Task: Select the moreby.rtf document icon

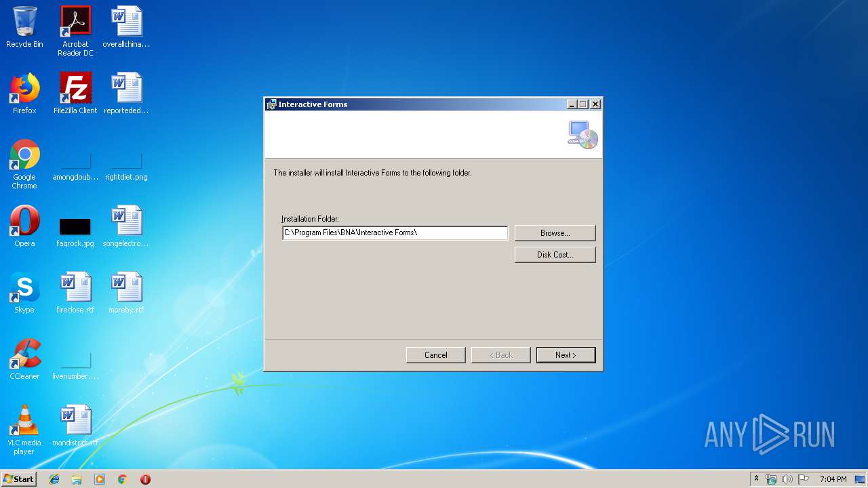Action: click(126, 293)
